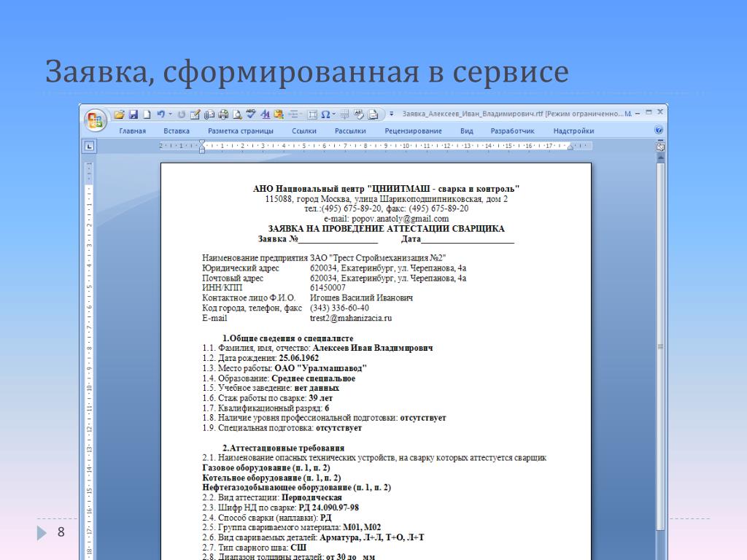747x560 pixels.
Task: Click the Open folder icon
Action: coord(119,114)
